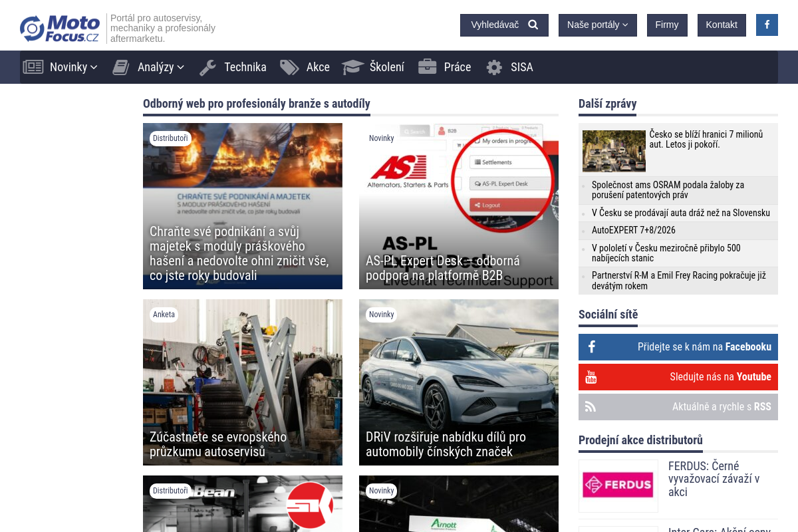The height and width of the screenshot is (532, 798).
Task: Open the Firmy button
Action: (667, 25)
